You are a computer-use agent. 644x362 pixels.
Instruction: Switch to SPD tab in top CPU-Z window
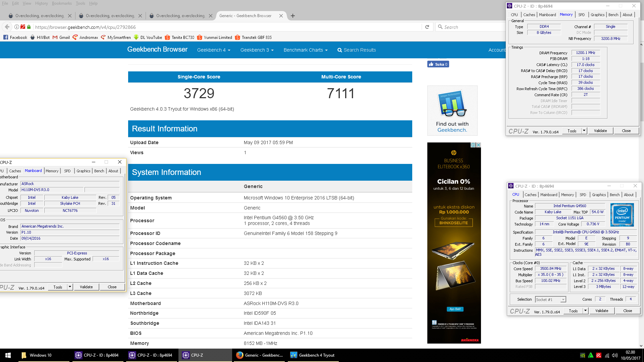point(581,15)
